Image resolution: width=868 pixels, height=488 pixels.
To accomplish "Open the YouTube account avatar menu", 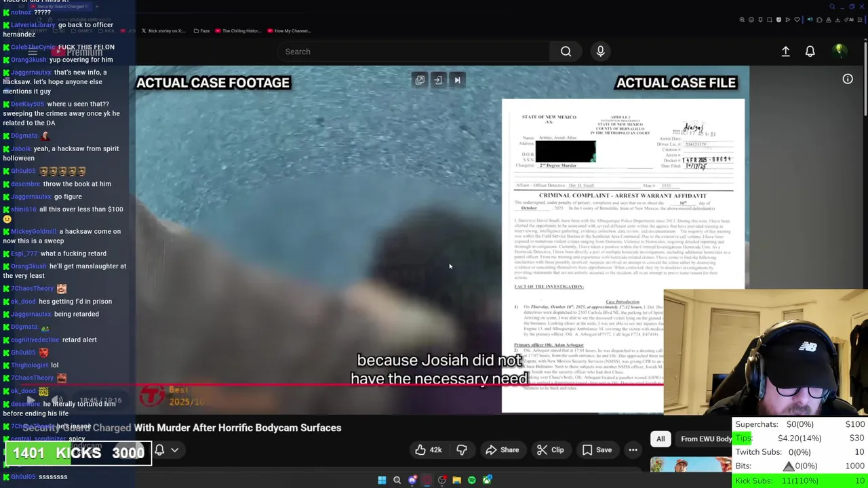I will (x=839, y=51).
